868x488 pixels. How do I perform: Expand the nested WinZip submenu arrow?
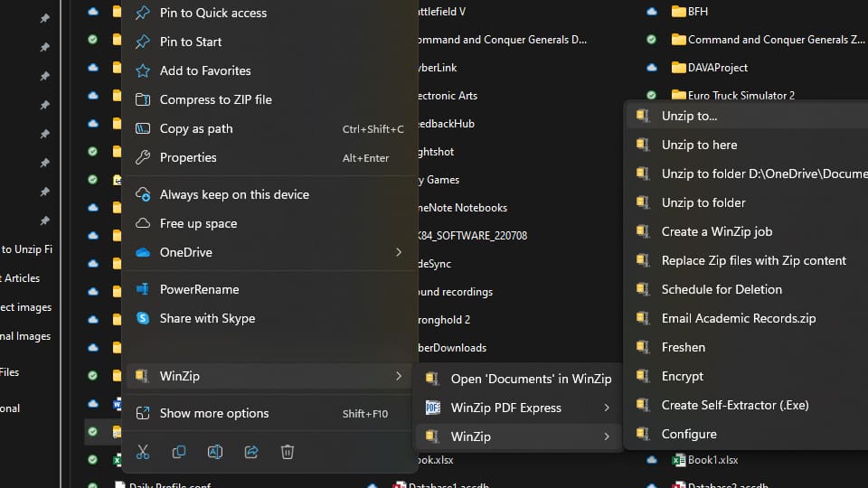607,436
